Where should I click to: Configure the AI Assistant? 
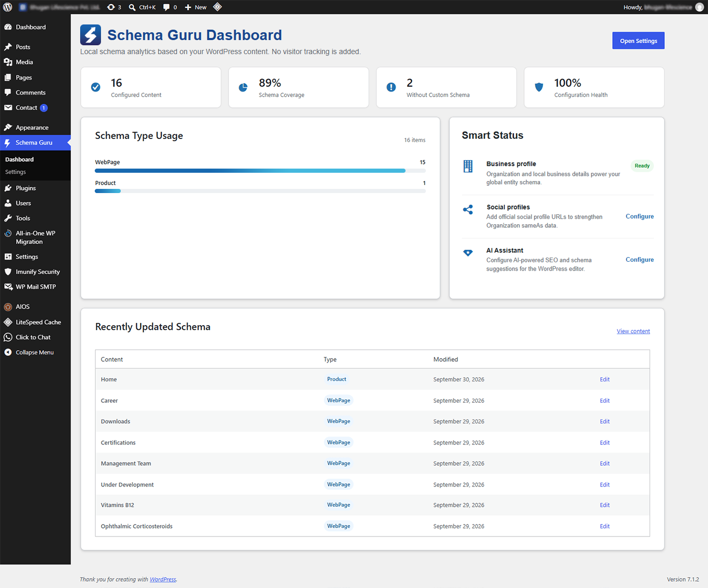click(640, 260)
